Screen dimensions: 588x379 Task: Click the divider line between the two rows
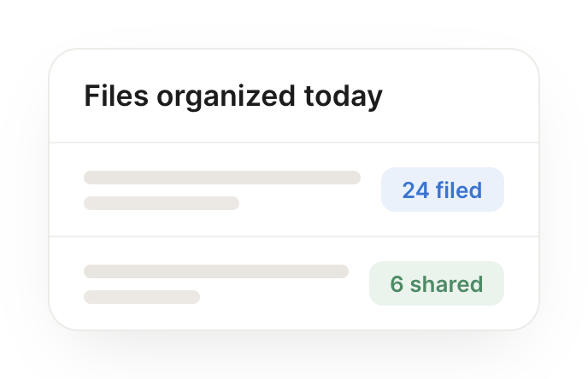(294, 236)
